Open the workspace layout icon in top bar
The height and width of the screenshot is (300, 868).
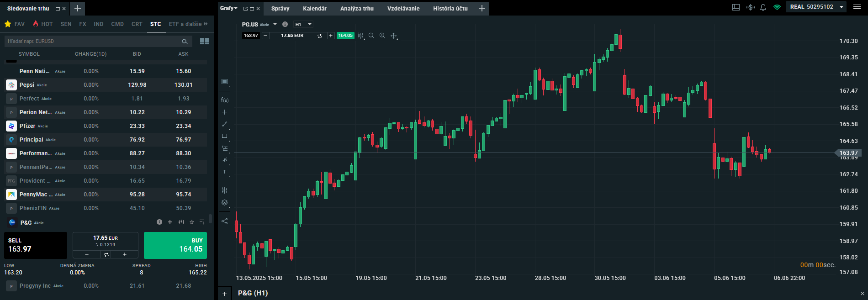tap(736, 7)
